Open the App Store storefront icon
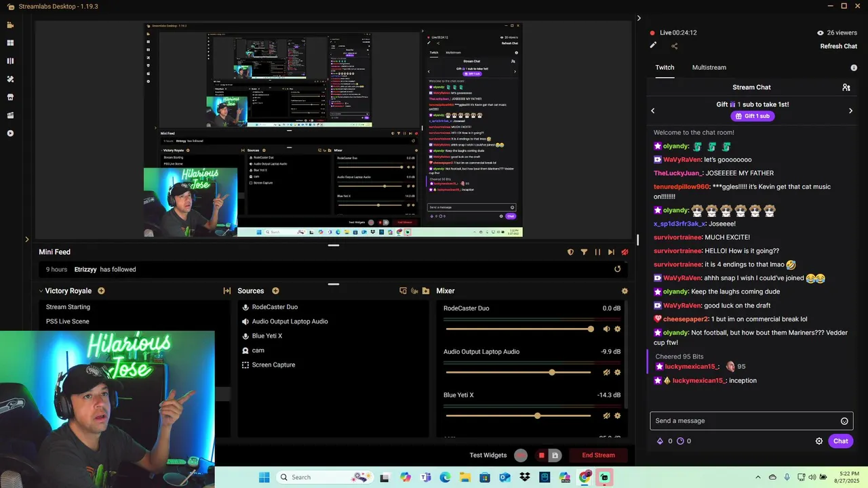This screenshot has height=488, width=868. (10, 97)
